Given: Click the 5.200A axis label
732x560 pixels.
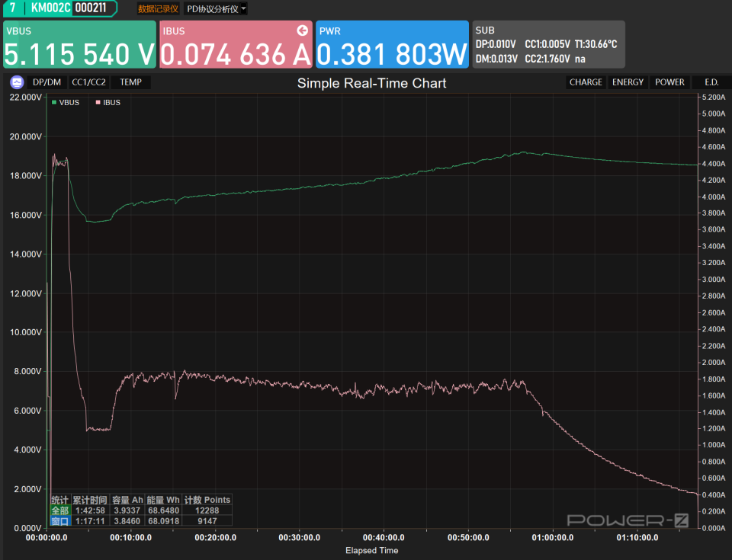Looking at the screenshot, I should [x=714, y=98].
